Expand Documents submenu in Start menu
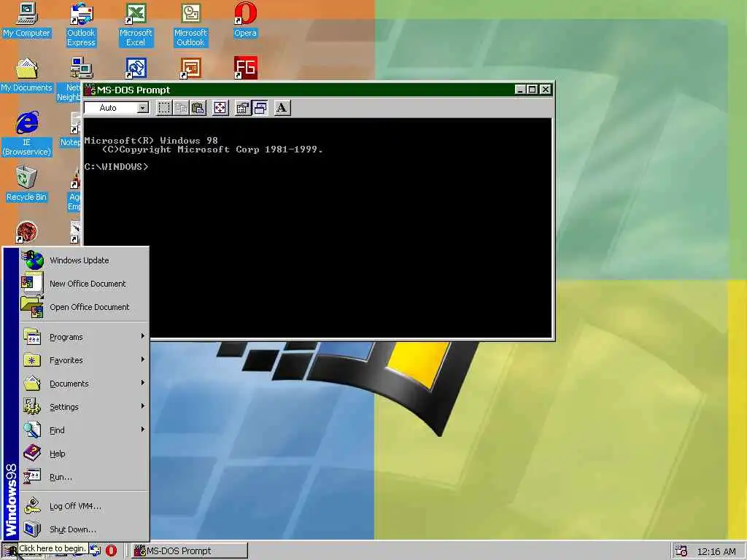 [85, 384]
